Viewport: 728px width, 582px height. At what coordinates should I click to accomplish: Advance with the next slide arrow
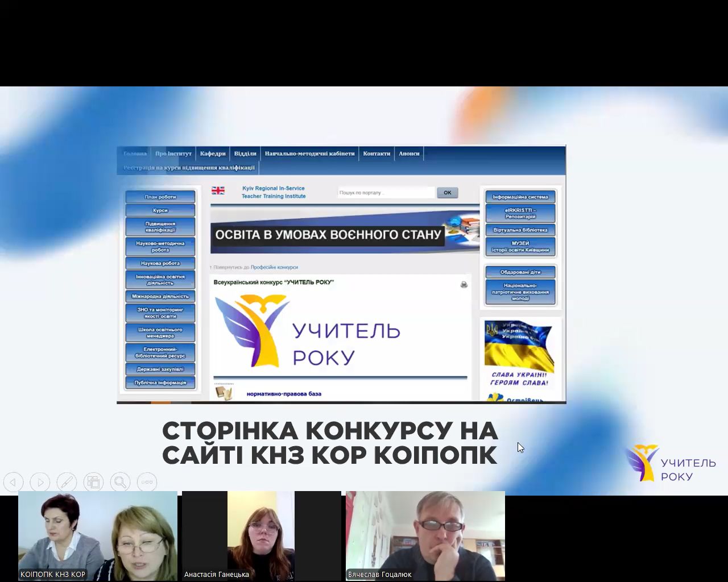point(40,482)
